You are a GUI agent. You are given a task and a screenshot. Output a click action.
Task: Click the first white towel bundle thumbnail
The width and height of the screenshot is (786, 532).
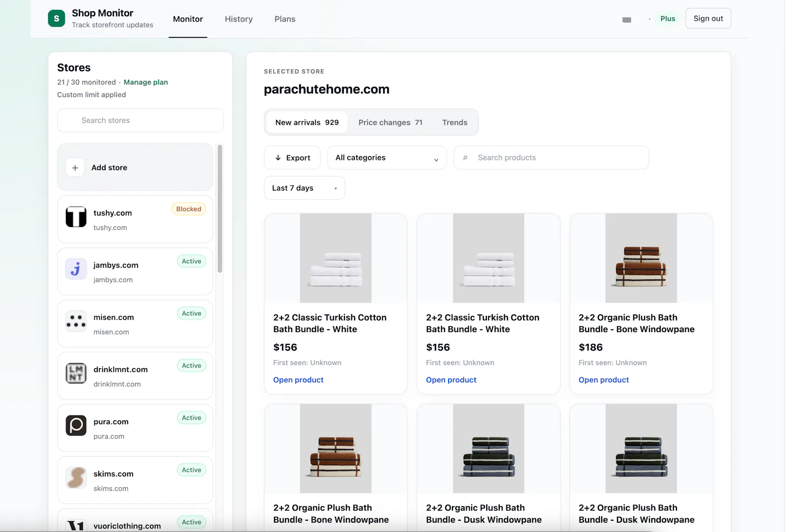[x=336, y=258]
